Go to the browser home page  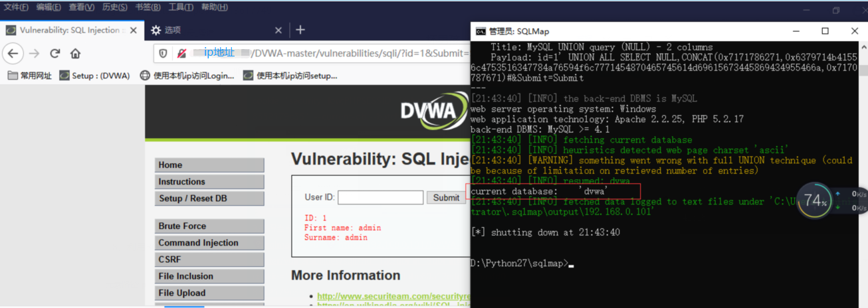[75, 53]
